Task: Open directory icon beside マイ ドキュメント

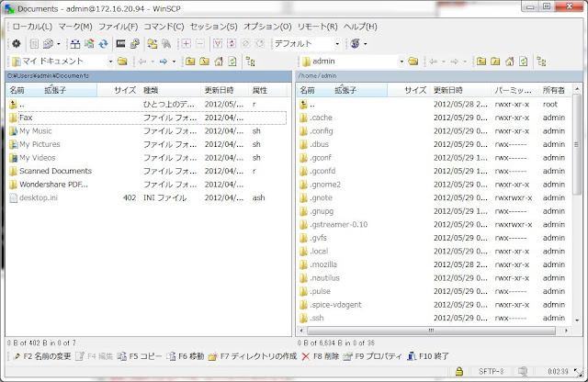Action: 122,62
